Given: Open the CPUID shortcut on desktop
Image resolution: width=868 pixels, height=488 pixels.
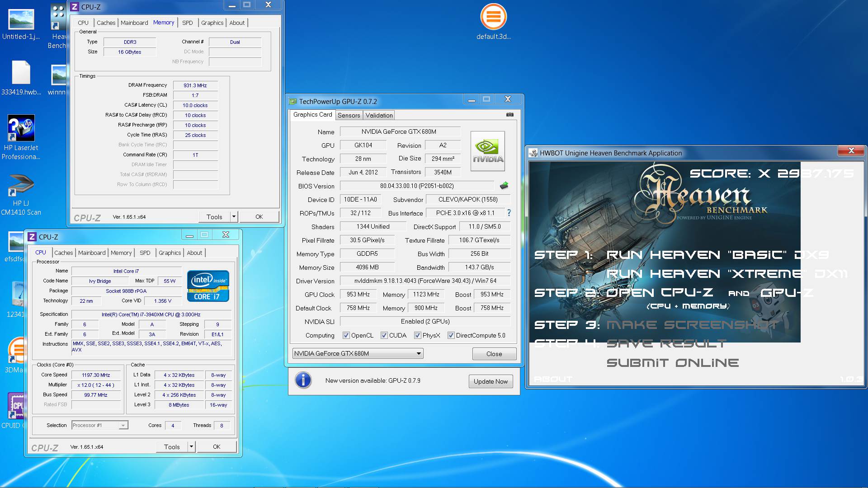Looking at the screenshot, I should [x=16, y=406].
